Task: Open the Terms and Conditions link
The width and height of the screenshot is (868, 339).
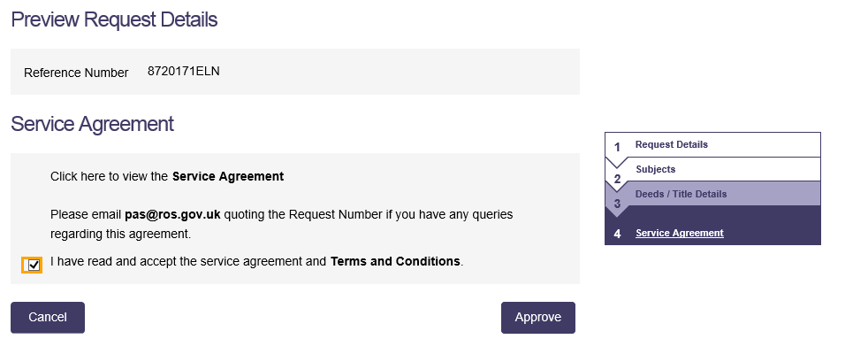Action: click(x=395, y=261)
